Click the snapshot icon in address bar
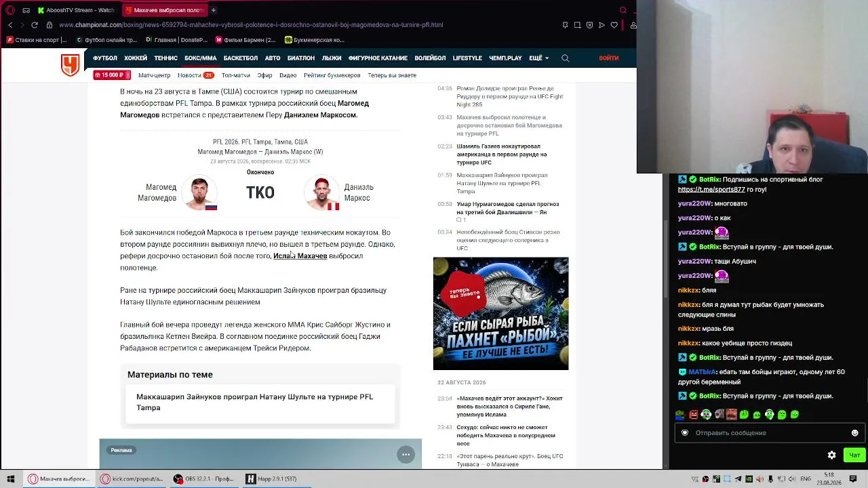This screenshot has height=488, width=868. click(x=577, y=25)
